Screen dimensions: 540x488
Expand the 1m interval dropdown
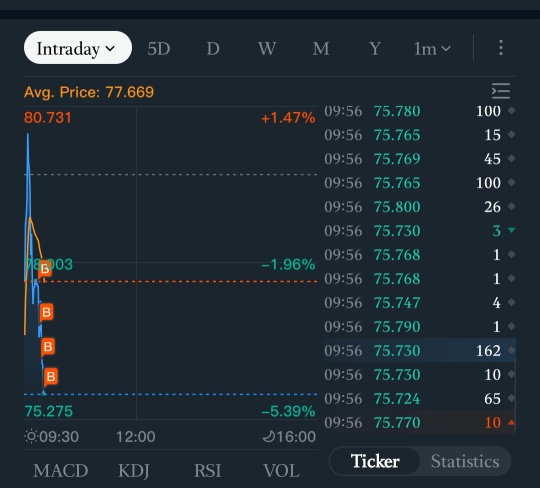pos(432,49)
